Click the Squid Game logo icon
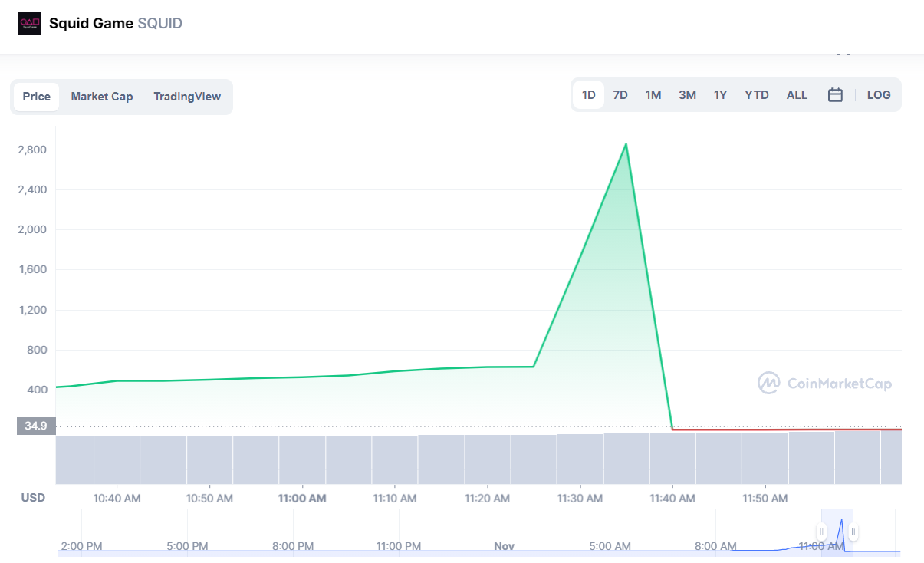The image size is (924, 563). coord(30,23)
